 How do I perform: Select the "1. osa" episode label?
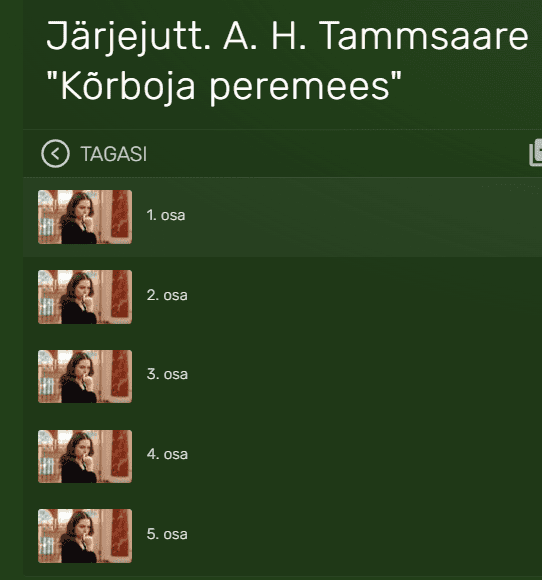(x=166, y=215)
